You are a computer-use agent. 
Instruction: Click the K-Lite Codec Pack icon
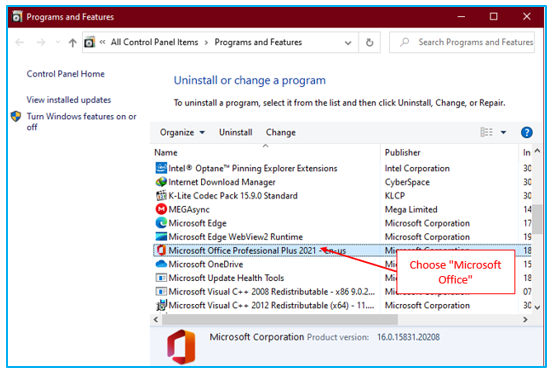(161, 195)
